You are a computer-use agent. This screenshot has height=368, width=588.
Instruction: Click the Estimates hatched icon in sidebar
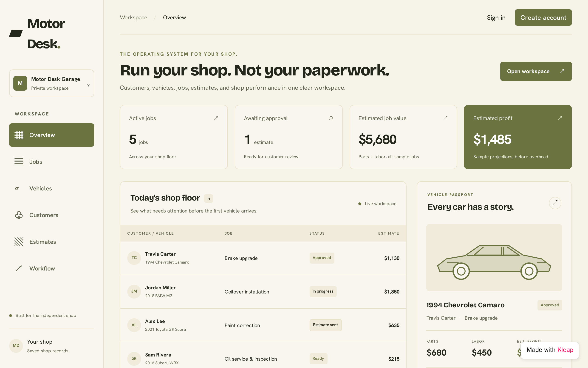[19, 242]
